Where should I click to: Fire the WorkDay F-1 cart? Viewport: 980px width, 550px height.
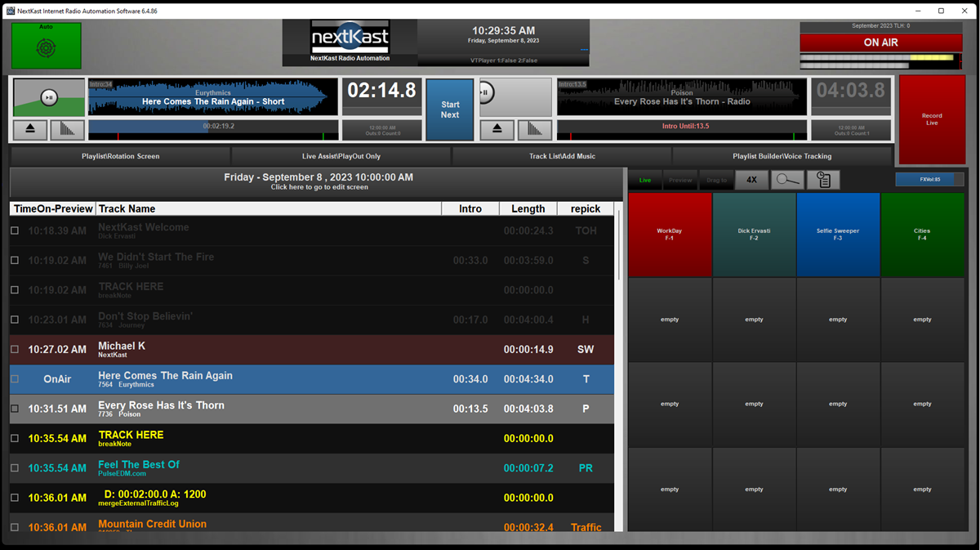tap(670, 235)
